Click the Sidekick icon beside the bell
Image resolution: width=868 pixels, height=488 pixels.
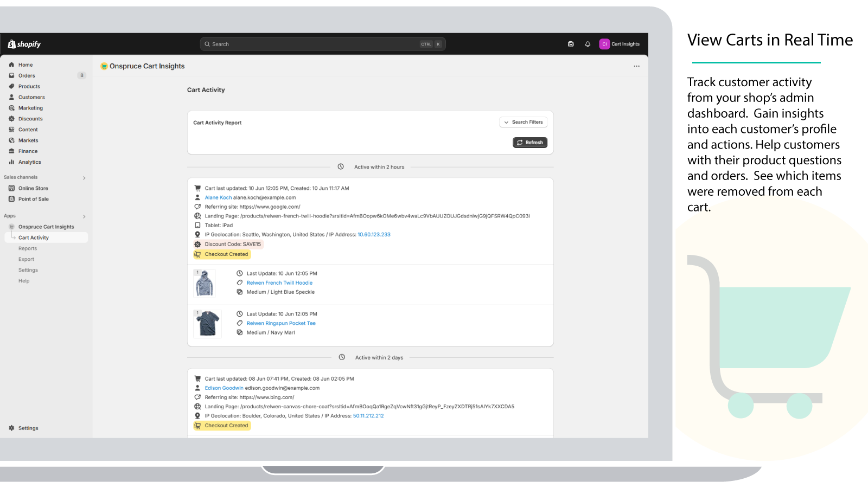coord(571,44)
